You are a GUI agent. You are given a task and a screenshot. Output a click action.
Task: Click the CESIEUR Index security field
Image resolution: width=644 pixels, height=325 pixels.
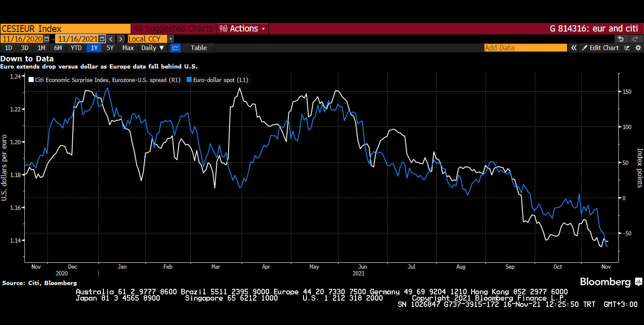[65, 29]
